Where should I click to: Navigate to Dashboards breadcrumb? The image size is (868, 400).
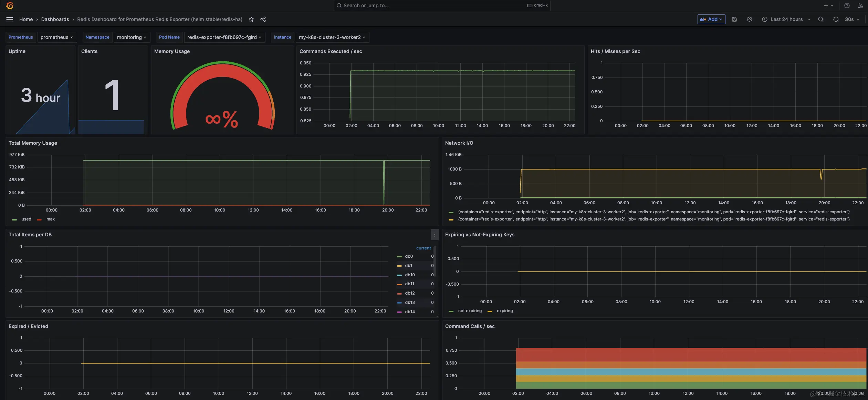point(55,19)
